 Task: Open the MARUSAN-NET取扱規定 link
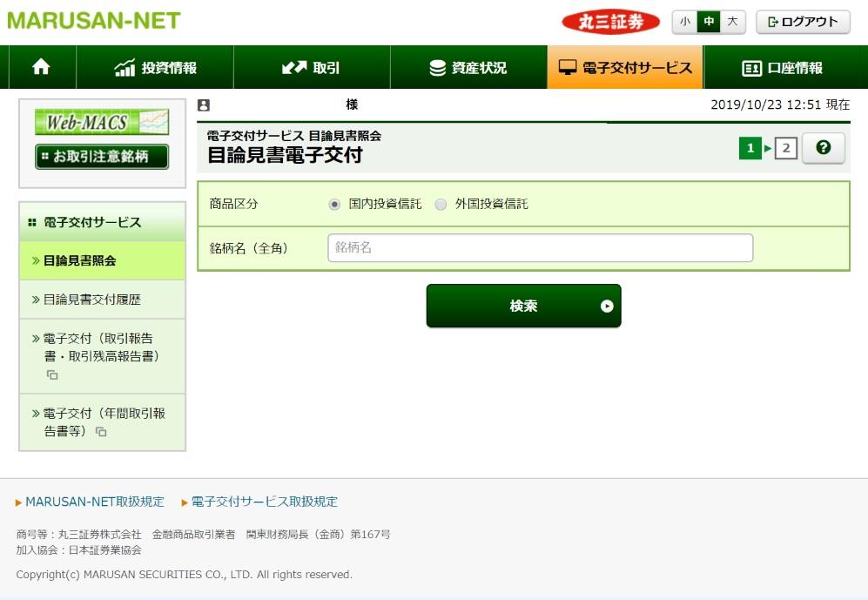[x=95, y=502]
